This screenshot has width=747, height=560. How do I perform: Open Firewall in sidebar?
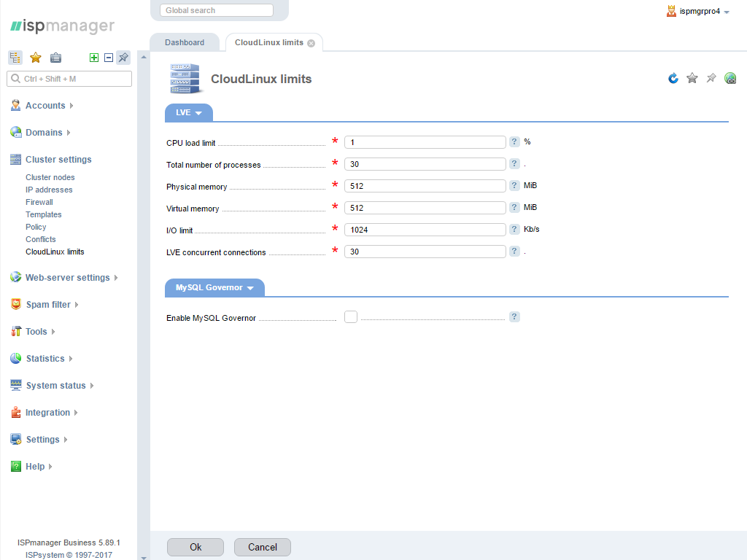coord(39,202)
